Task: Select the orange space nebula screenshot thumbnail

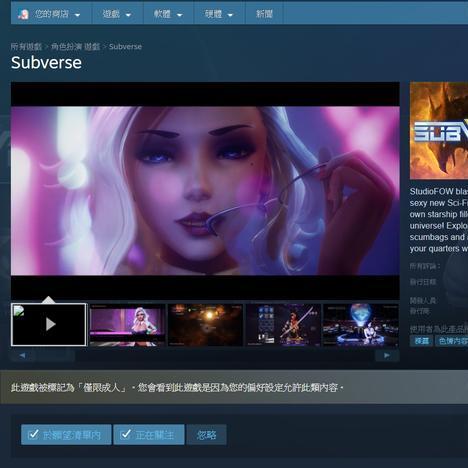Action: (205, 325)
